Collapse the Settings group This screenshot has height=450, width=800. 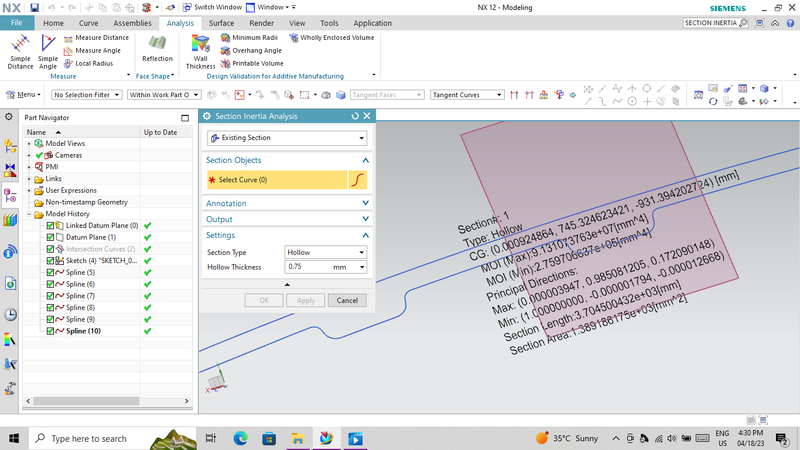(x=365, y=235)
